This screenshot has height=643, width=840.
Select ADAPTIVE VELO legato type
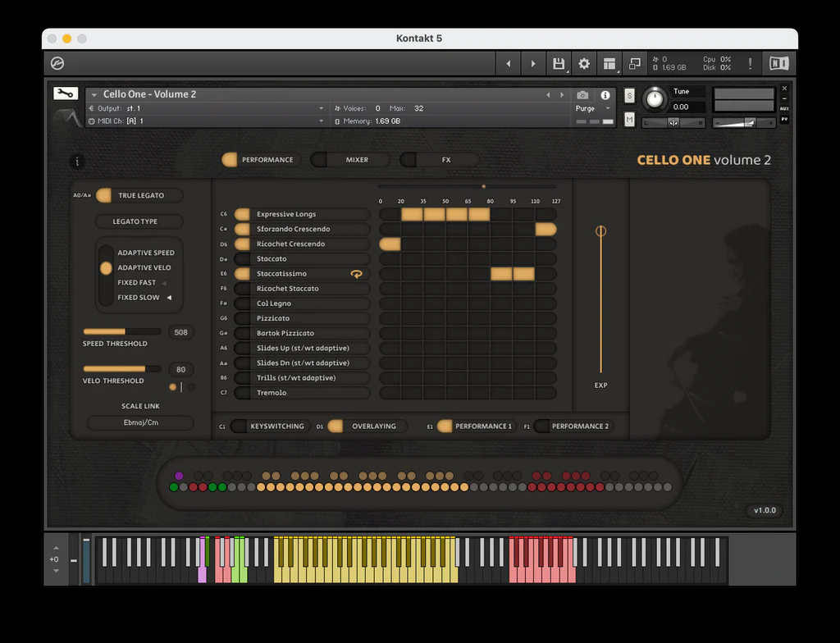(x=144, y=268)
